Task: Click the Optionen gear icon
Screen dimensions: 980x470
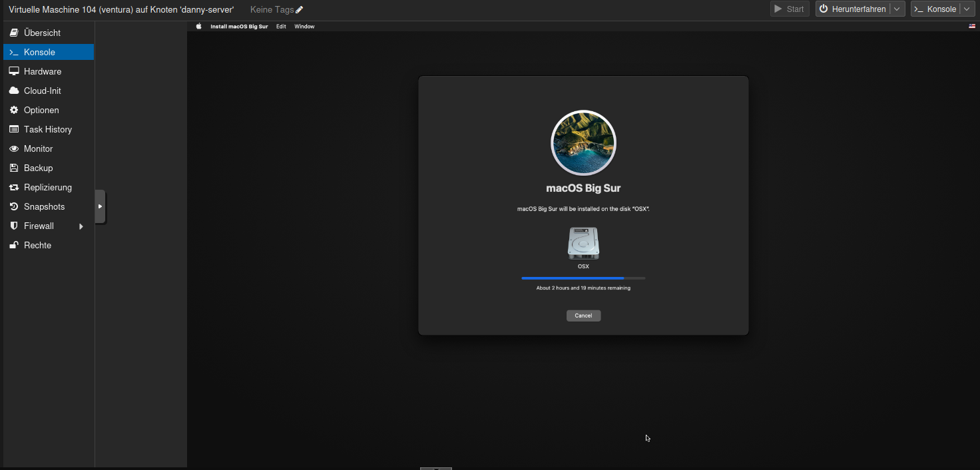Action: click(14, 110)
